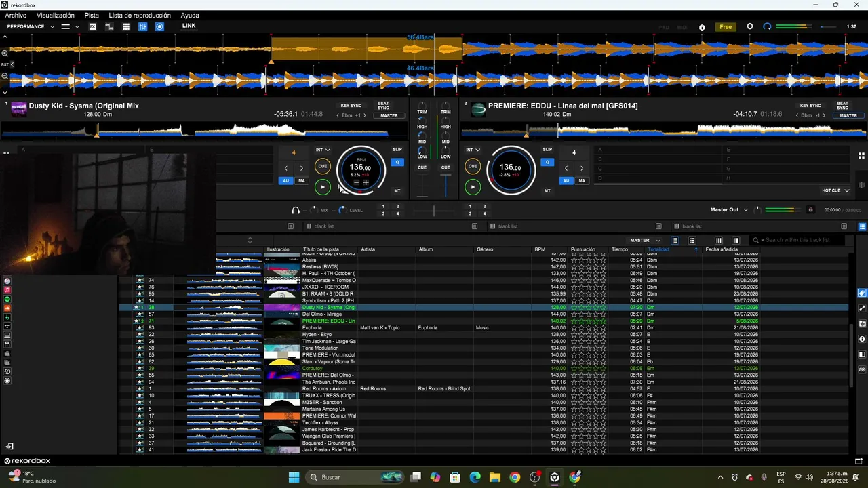Shift deck 2 key up with right arrow

tap(823, 115)
